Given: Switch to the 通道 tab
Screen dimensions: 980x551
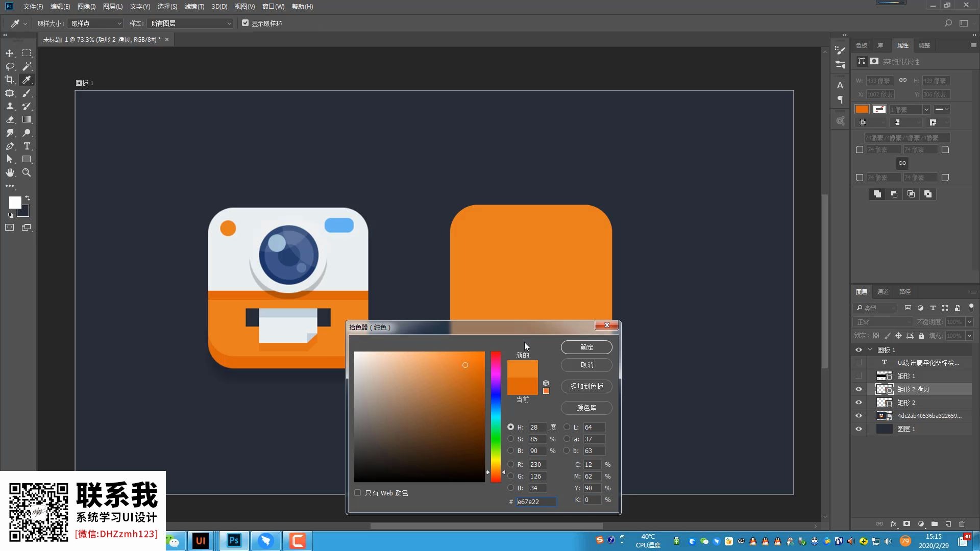Looking at the screenshot, I should point(883,292).
